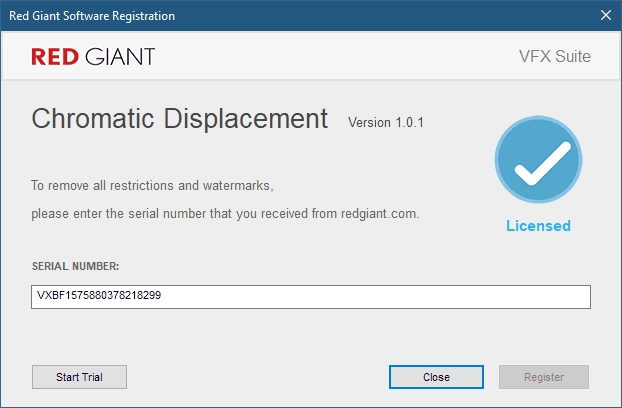The width and height of the screenshot is (622, 408).
Task: Click the blue 'Licensed' status text
Action: coord(538,226)
